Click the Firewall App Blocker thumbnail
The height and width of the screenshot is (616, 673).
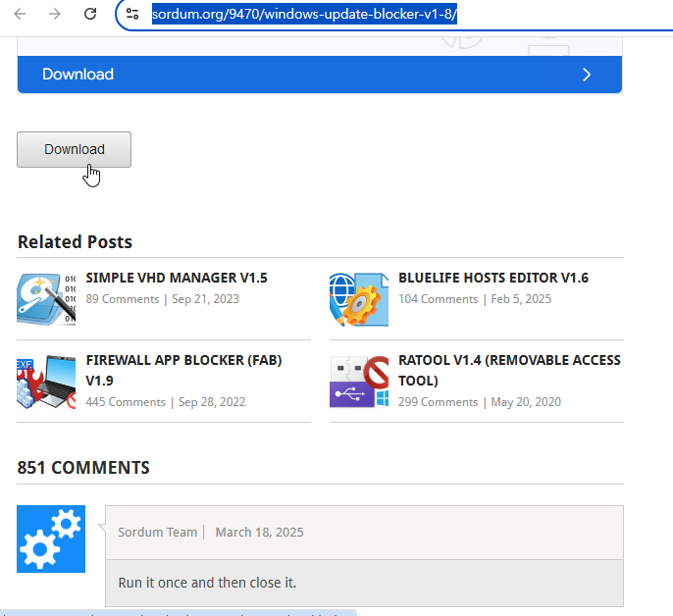tap(46, 382)
